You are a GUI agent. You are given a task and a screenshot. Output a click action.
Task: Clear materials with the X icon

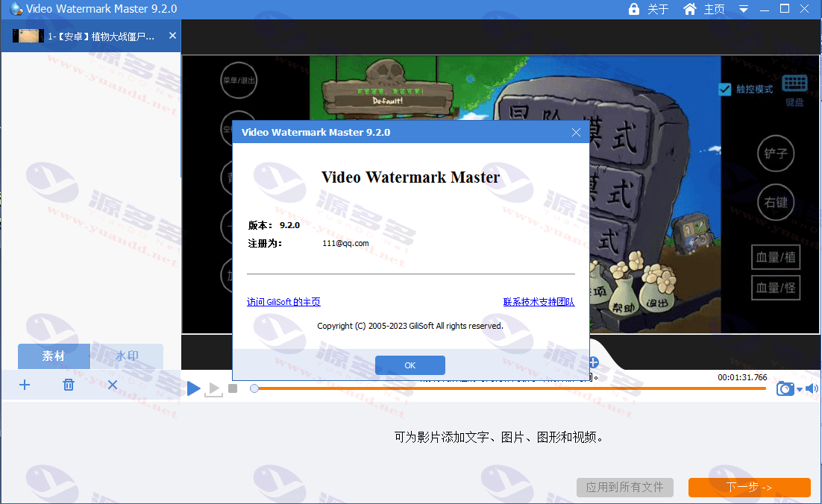[x=113, y=385]
